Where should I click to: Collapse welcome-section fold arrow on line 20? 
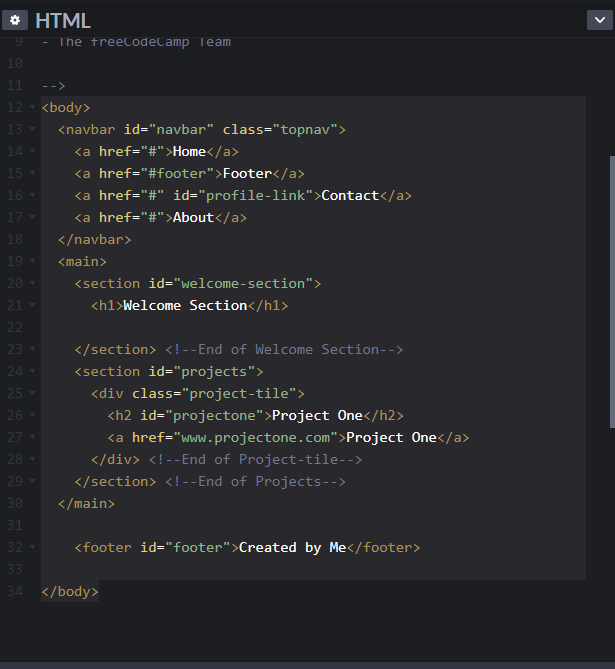pos(32,283)
